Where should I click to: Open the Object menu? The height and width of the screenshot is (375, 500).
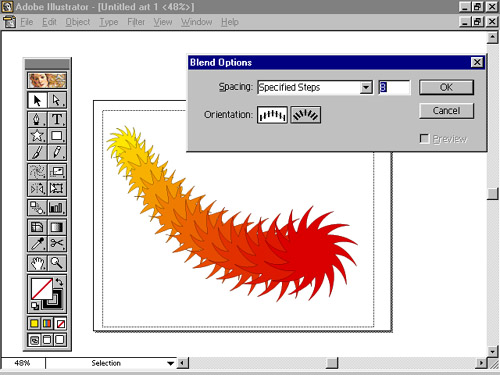[78, 22]
